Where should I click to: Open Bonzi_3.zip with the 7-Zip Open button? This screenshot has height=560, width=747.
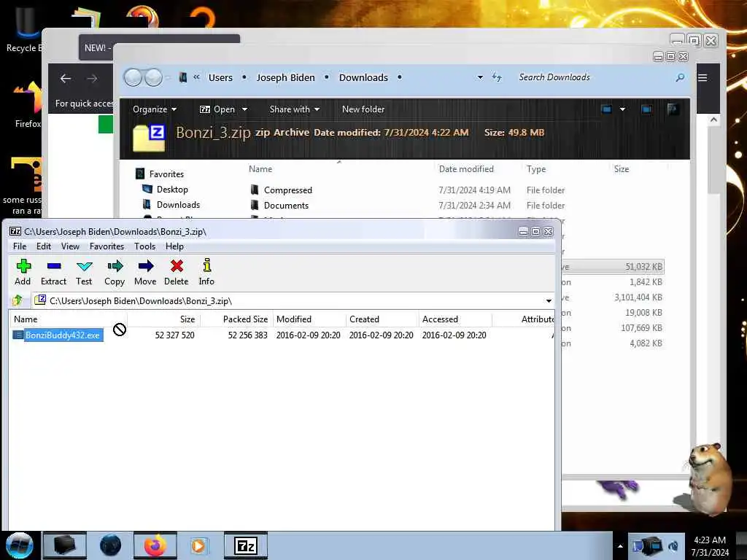[x=217, y=109]
